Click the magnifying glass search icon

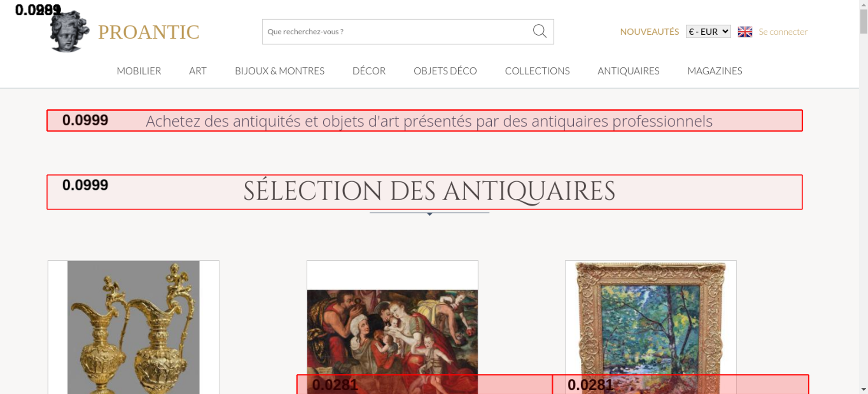point(539,31)
